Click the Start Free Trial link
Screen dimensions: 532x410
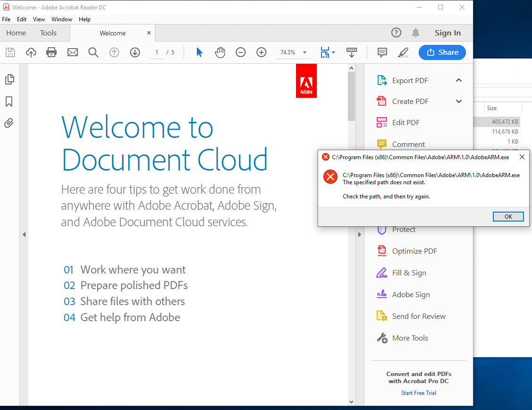(x=418, y=393)
